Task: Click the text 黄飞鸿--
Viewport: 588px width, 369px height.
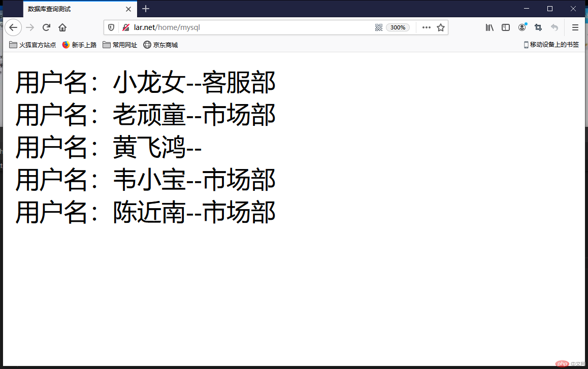Action: (x=157, y=147)
